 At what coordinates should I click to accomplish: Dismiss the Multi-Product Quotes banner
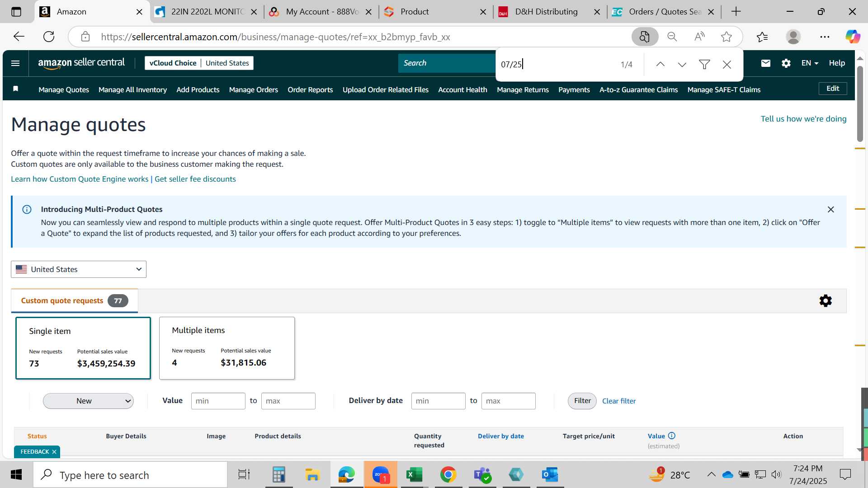[x=830, y=210]
